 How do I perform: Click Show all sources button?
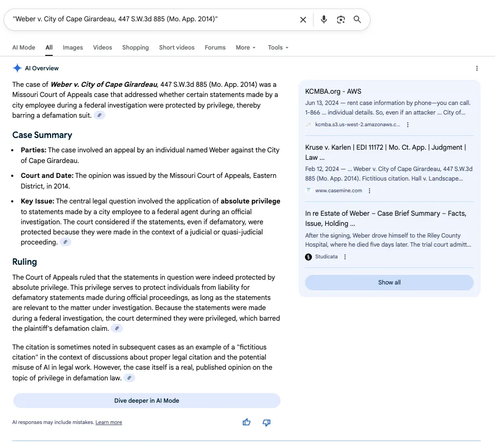pos(389,282)
